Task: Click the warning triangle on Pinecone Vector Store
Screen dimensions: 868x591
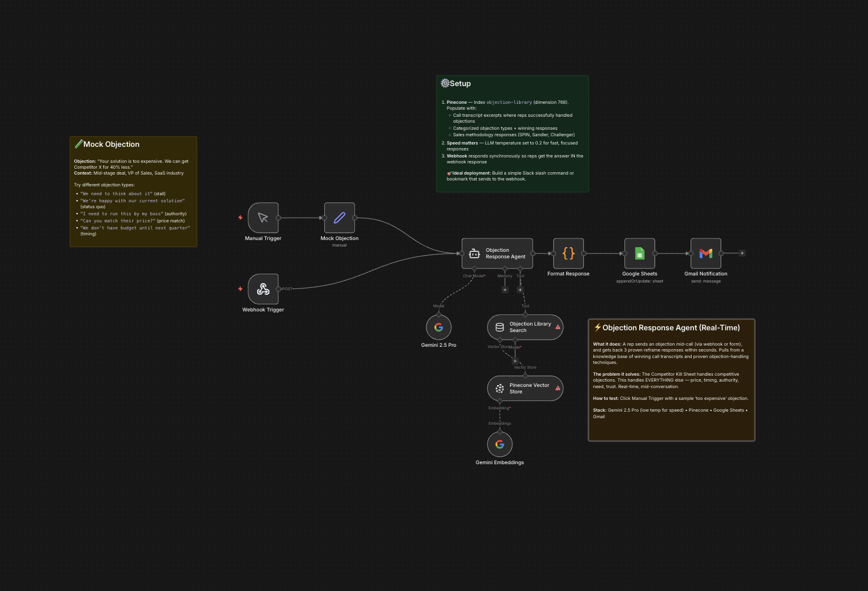Action: (x=558, y=388)
